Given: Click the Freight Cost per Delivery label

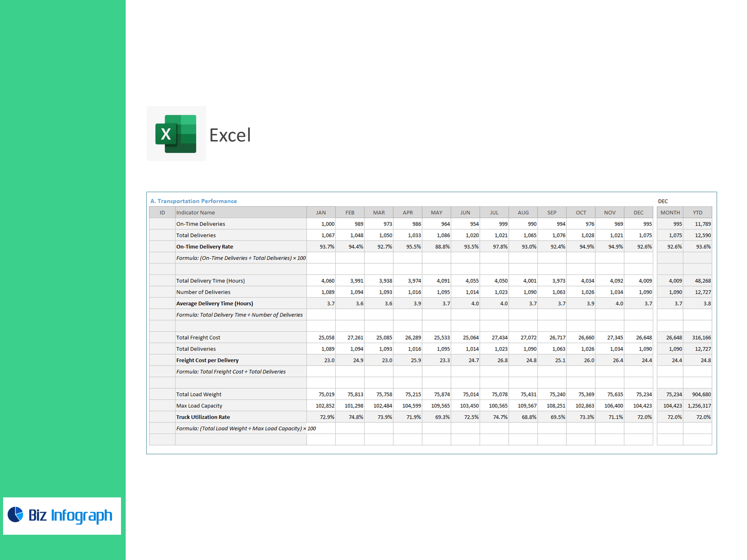Looking at the screenshot, I should [207, 360].
